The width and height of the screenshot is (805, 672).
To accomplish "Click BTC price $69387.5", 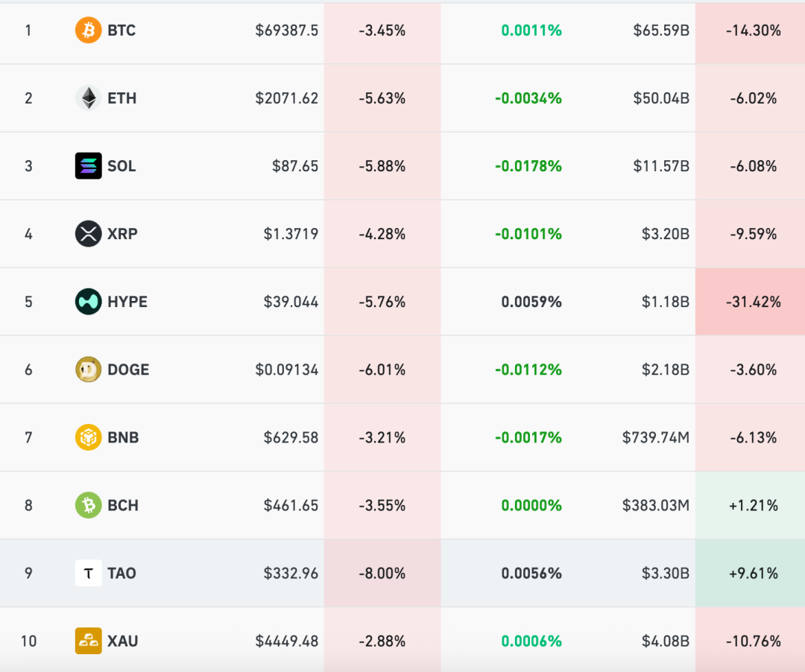I will pos(286,31).
